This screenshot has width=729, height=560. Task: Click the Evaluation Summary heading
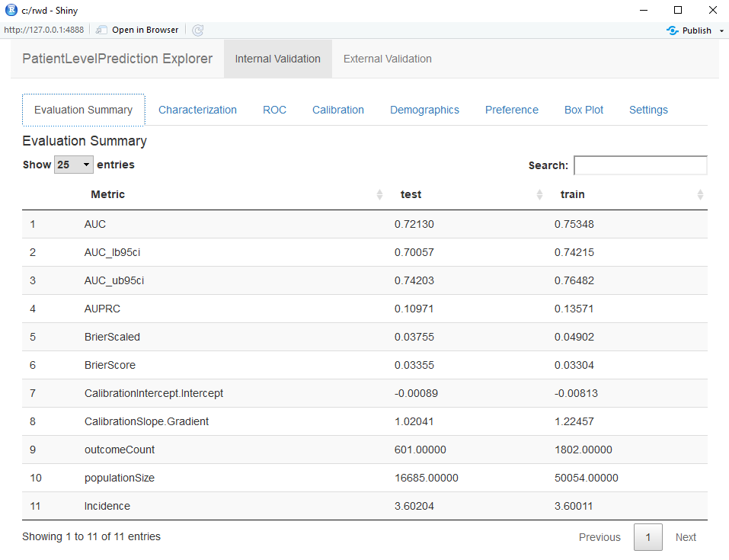click(84, 141)
